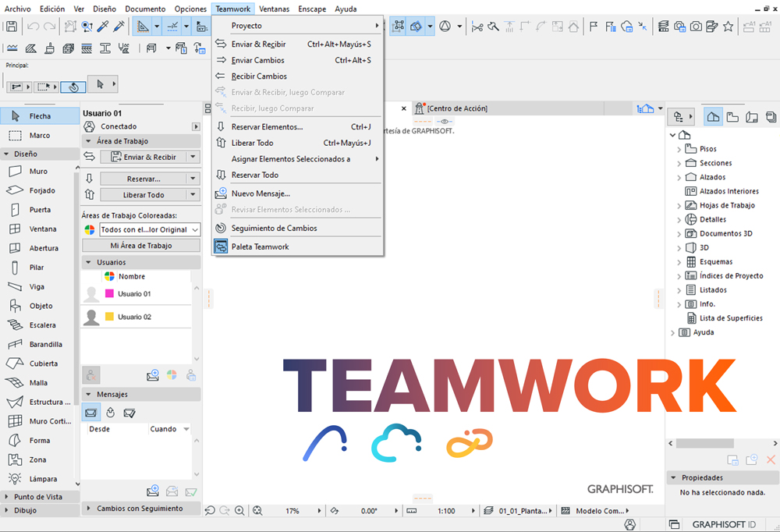Screen dimensions: 780x532
Task: Select the Puerta door tool
Action: 39,210
